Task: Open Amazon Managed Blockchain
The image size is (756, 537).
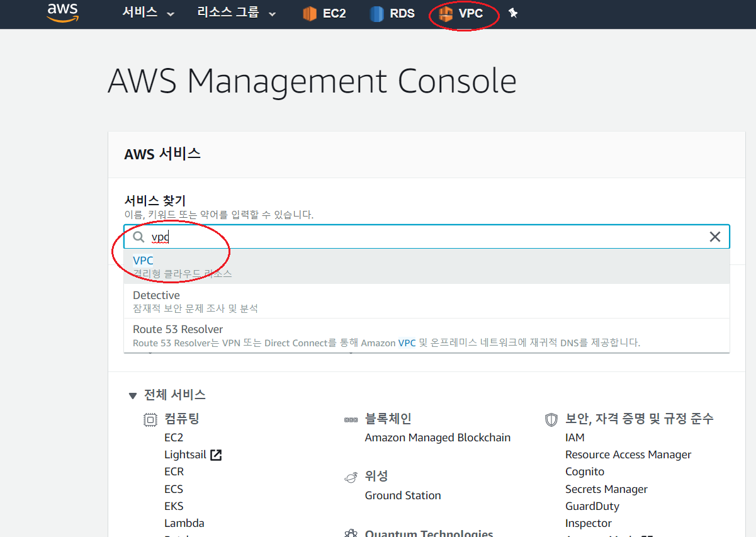Action: [x=437, y=438]
